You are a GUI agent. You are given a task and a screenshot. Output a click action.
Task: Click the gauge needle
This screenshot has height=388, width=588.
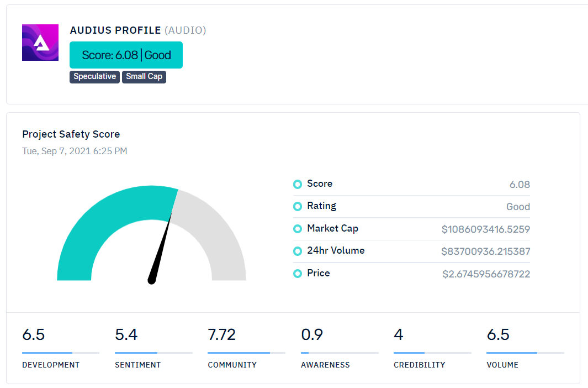pos(160,248)
